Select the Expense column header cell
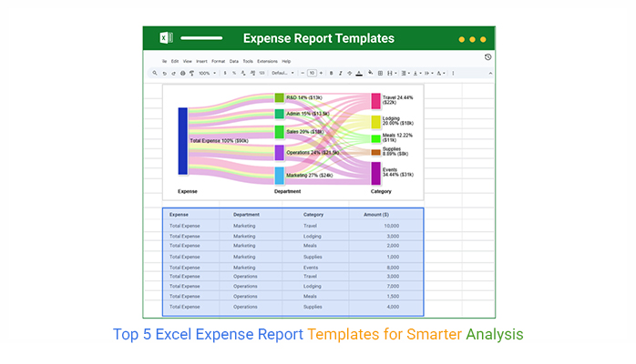This screenshot has height=364, width=636. point(191,215)
